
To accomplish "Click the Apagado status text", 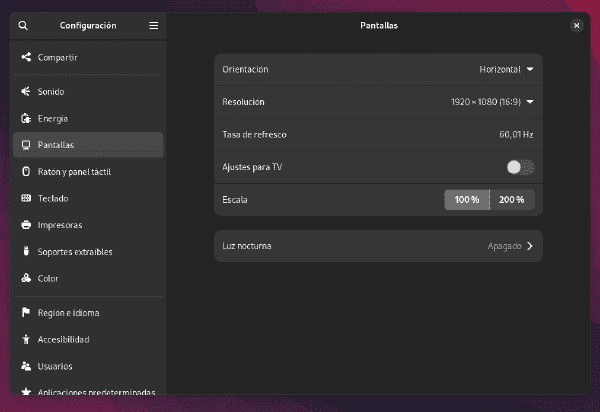I will coord(505,246).
